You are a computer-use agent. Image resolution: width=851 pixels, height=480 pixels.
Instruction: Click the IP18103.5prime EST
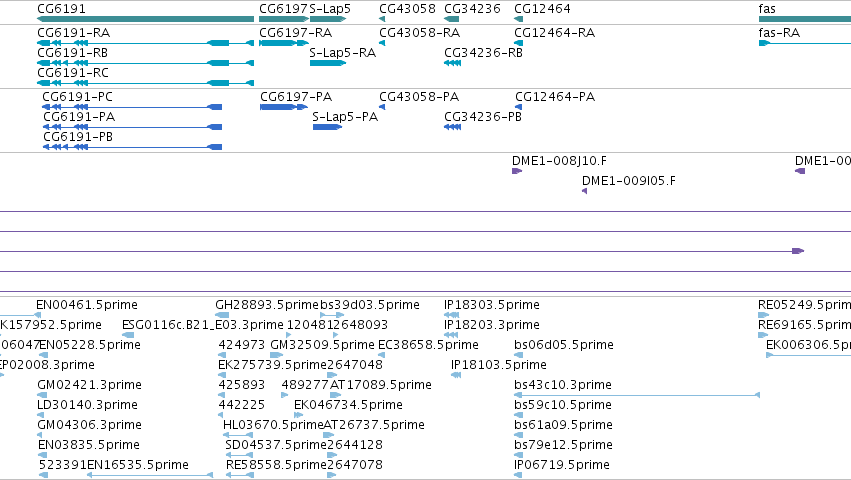click(456, 375)
